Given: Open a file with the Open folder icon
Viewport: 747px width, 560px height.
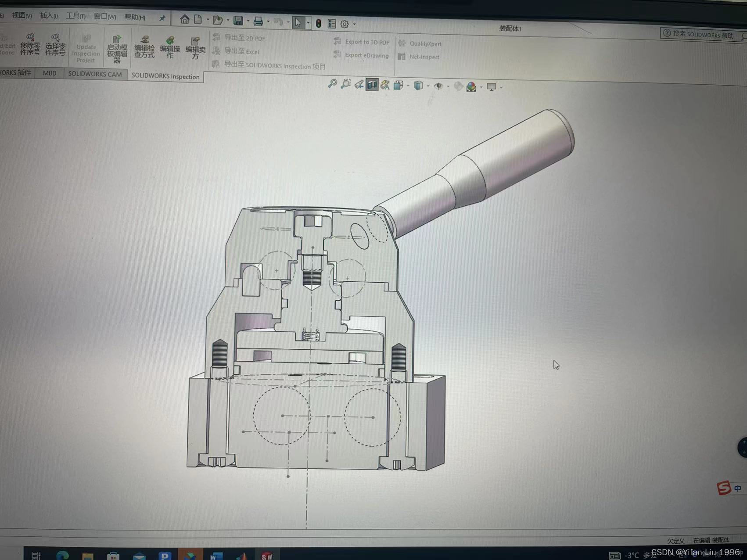Looking at the screenshot, I should 218,20.
